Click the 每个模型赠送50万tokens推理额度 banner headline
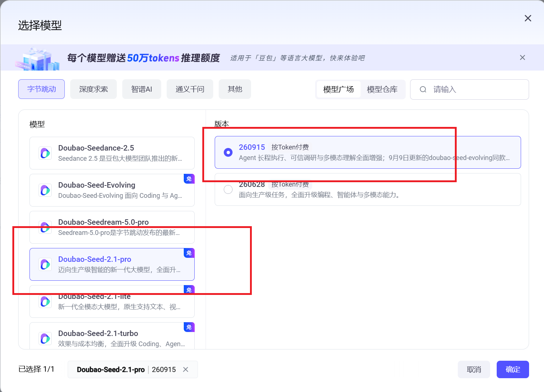Screen dimensions: 544x392 point(143,58)
